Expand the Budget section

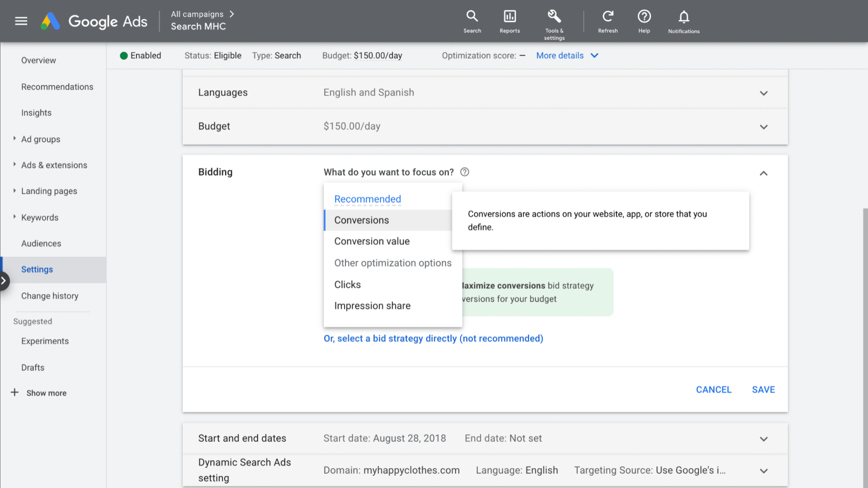click(x=764, y=127)
